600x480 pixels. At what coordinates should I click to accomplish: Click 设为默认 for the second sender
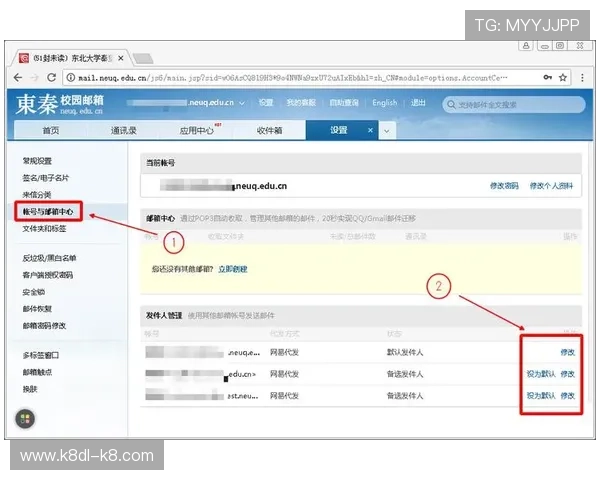[540, 374]
